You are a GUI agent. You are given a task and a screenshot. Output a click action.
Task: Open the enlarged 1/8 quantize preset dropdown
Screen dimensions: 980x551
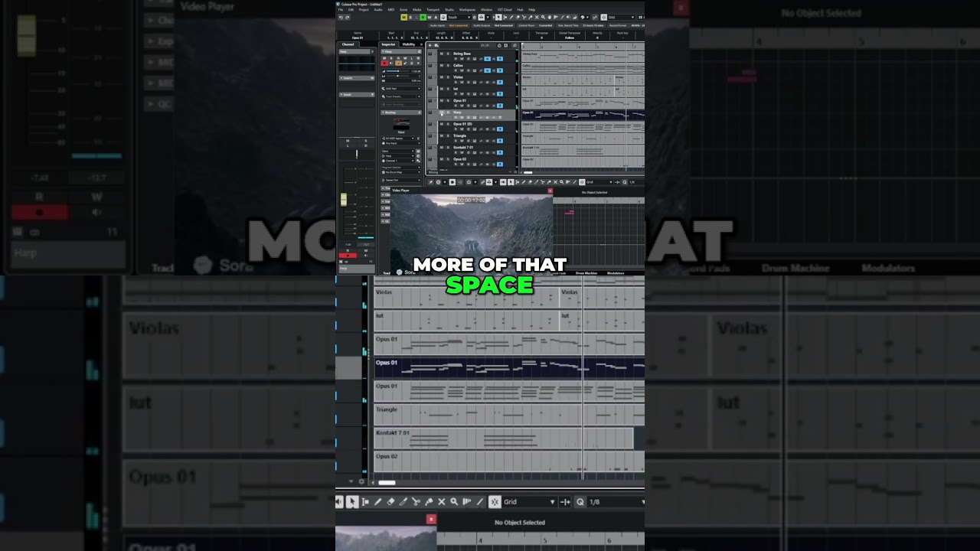[618, 502]
